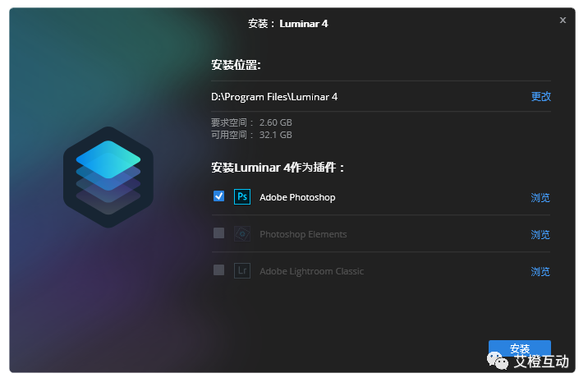The width and height of the screenshot is (588, 387).
Task: Toggle the Adobe Lightroom Classic checkbox
Action: pos(218,270)
